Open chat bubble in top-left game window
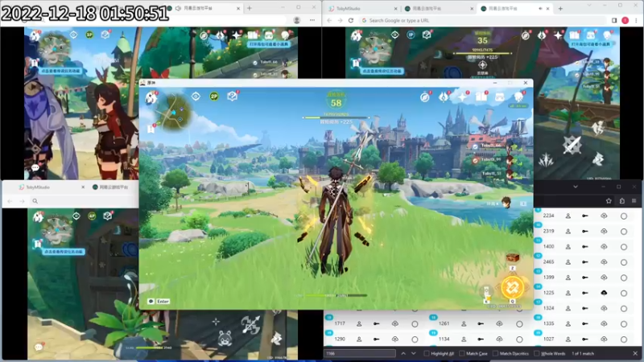The width and height of the screenshot is (644, 362). [x=35, y=167]
